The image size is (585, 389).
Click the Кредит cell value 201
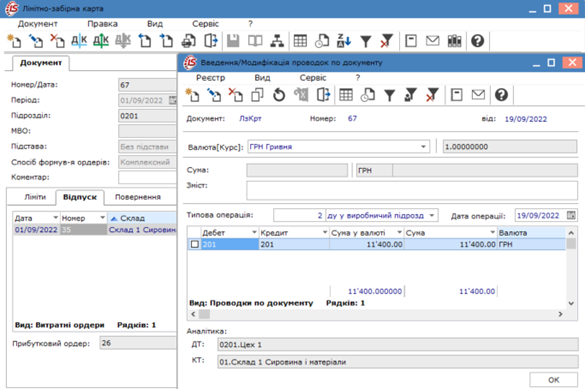[x=294, y=244]
